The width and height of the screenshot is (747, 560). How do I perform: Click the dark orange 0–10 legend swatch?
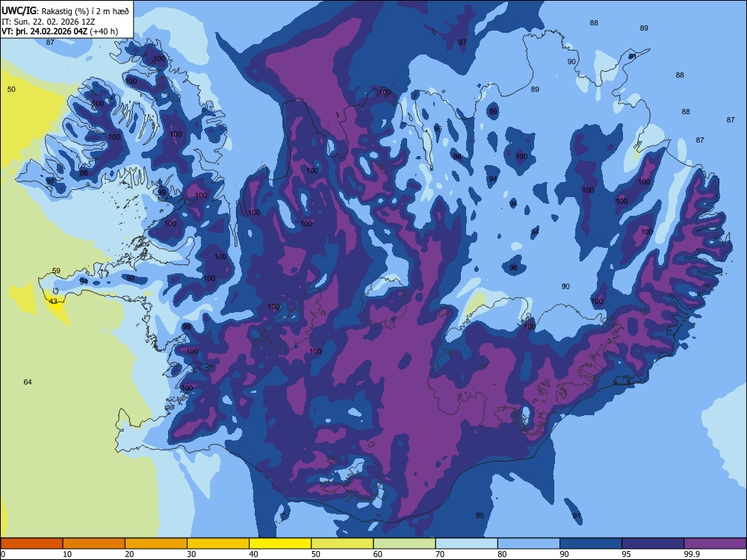[31, 544]
